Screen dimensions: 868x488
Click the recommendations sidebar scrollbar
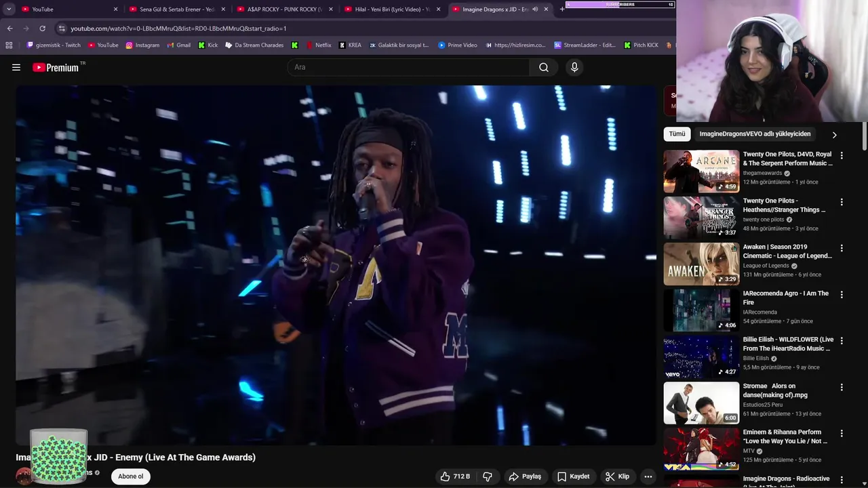point(865,136)
